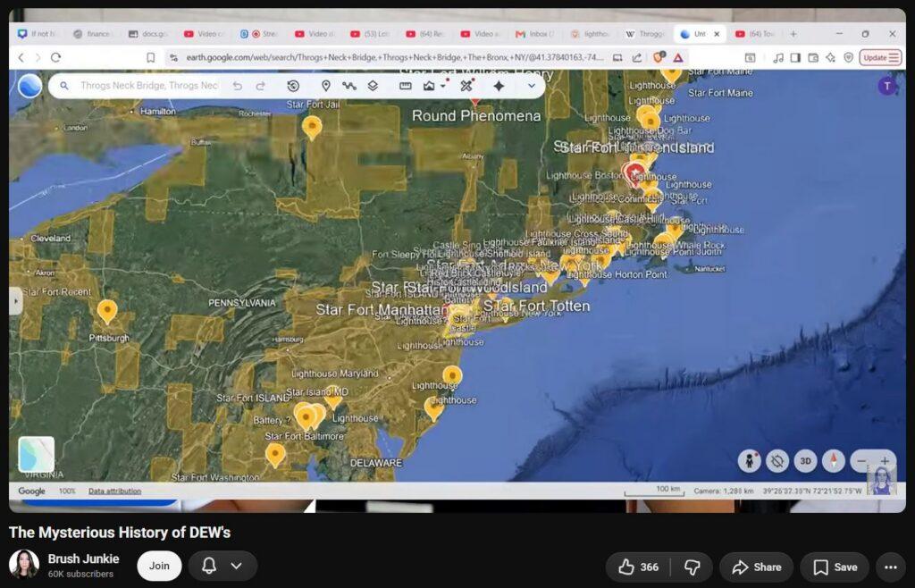The image size is (915, 588).
Task: Open the historical imagery clock icon
Action: coord(293,86)
